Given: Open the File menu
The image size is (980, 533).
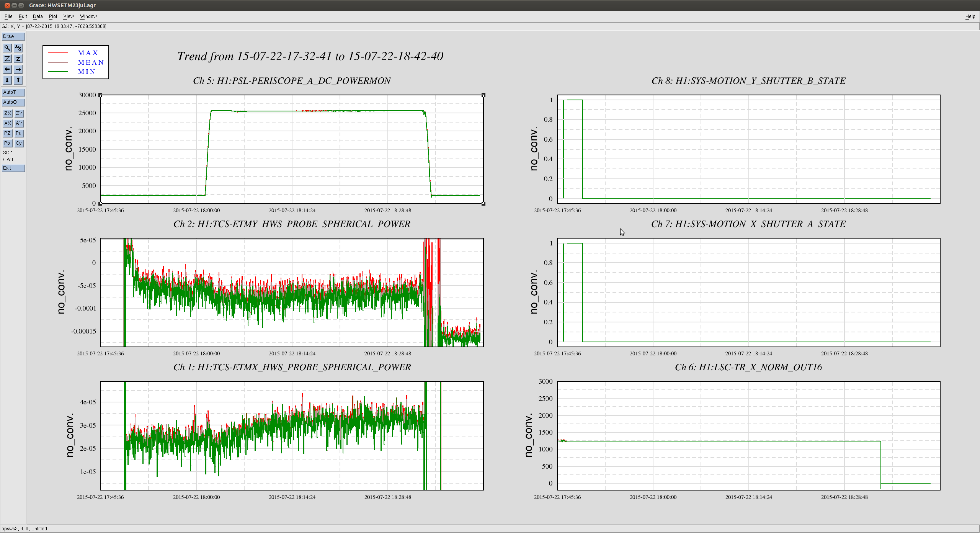Looking at the screenshot, I should coord(8,16).
